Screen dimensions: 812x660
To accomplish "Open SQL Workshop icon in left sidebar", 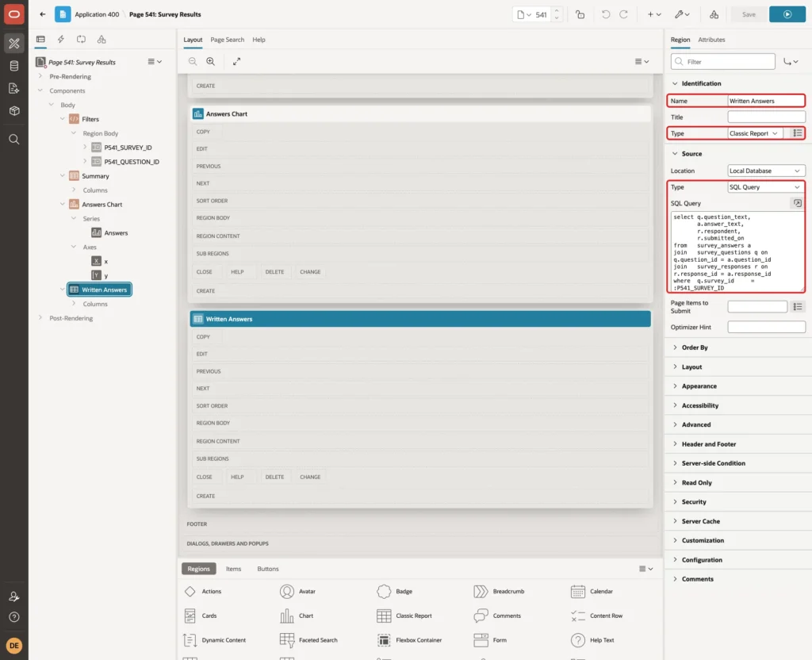I will [14, 66].
